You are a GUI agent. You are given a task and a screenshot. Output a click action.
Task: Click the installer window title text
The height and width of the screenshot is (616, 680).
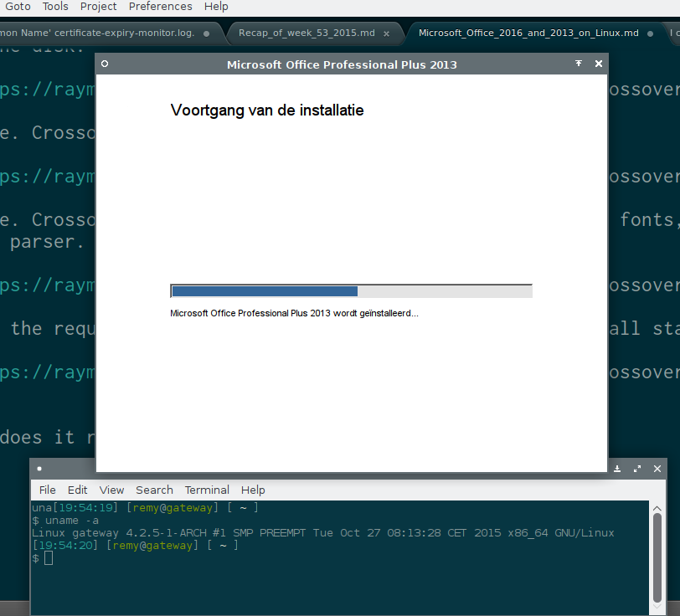coord(342,64)
